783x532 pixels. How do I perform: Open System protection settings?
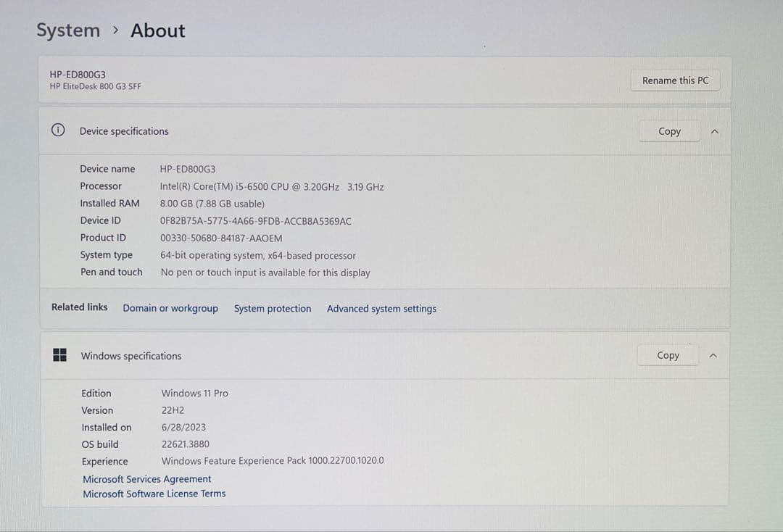tap(273, 308)
